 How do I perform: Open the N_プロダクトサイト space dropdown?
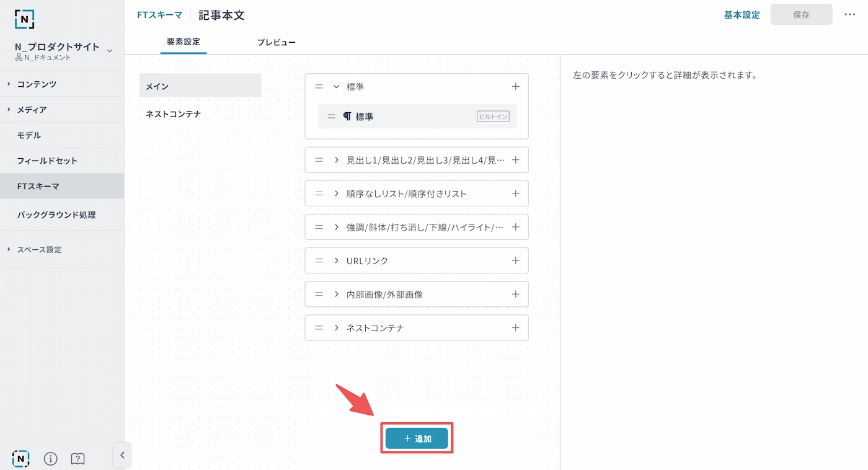tap(109, 51)
